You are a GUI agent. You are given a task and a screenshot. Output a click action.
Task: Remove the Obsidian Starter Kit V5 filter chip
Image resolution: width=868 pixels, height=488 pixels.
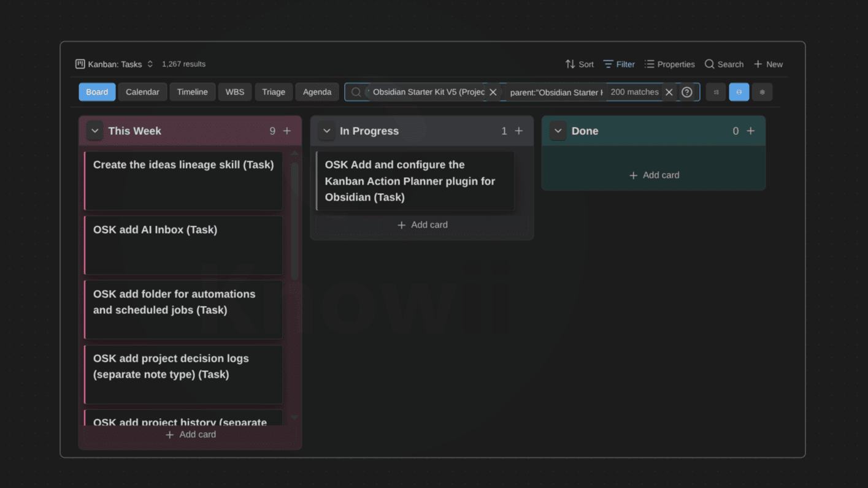tap(493, 93)
